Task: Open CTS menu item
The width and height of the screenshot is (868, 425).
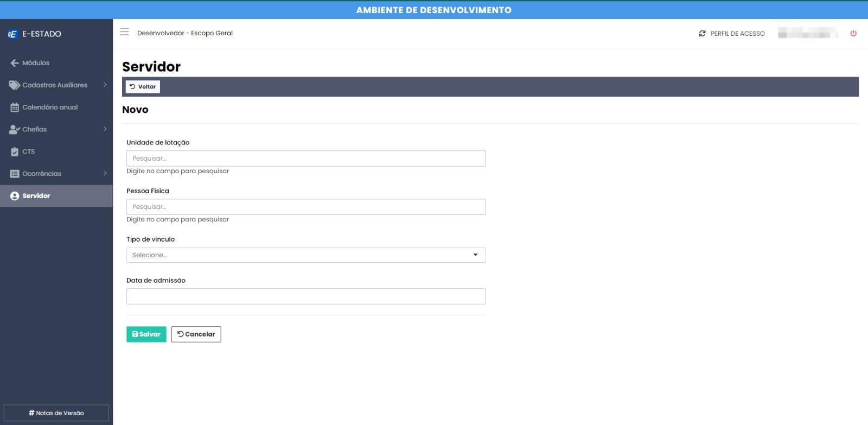Action: click(x=56, y=152)
